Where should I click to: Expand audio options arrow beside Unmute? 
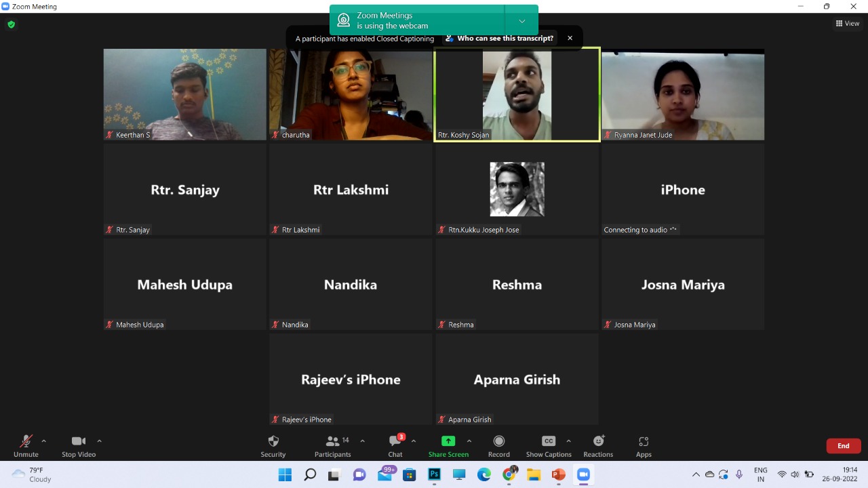pos(44,441)
